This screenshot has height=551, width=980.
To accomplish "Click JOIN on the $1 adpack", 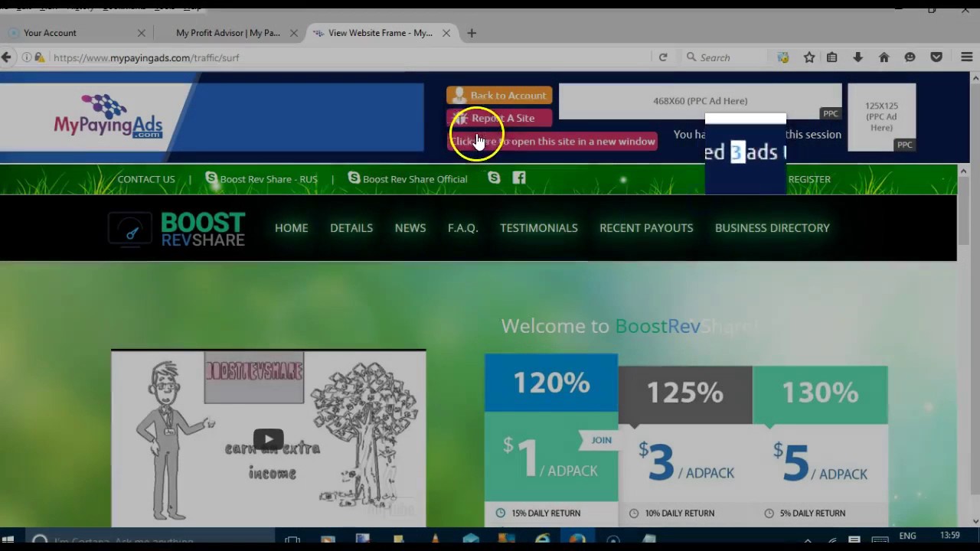I will (x=601, y=440).
